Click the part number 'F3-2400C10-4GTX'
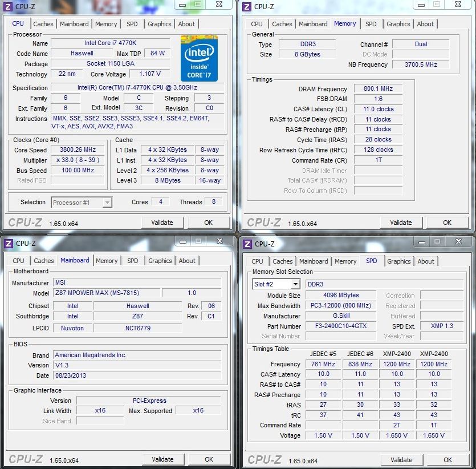This screenshot has height=469, width=476. (x=341, y=326)
